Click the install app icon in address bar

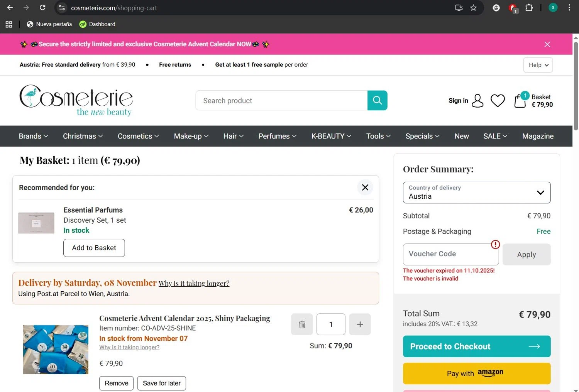(459, 8)
